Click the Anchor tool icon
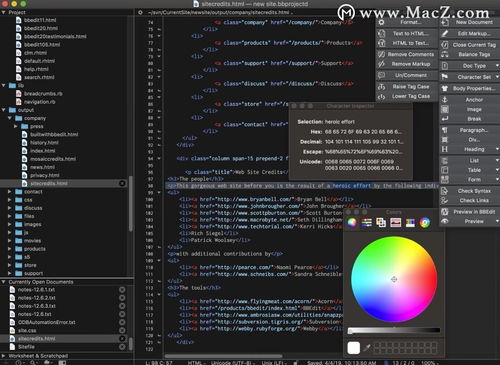 [444, 100]
